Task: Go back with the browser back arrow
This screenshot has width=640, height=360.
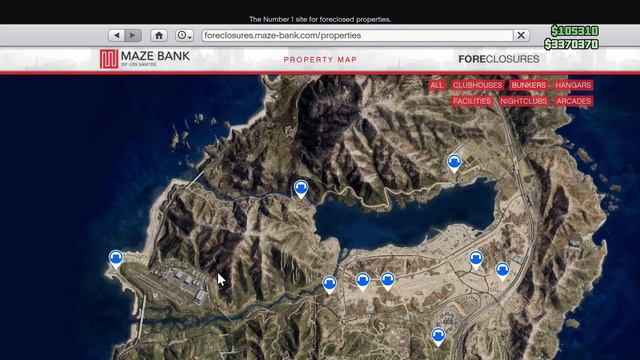Action: tap(117, 36)
